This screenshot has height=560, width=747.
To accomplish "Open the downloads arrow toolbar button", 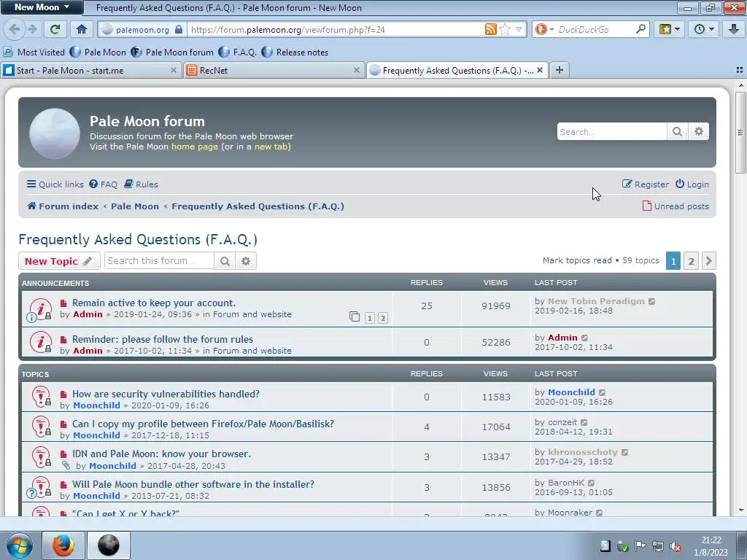I will [x=734, y=29].
